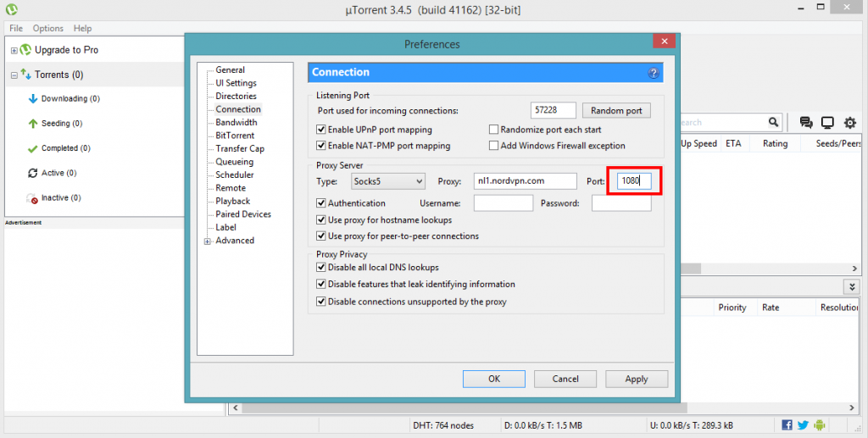The height and width of the screenshot is (438, 868).
Task: Click the Android icon in status bar
Action: click(820, 424)
